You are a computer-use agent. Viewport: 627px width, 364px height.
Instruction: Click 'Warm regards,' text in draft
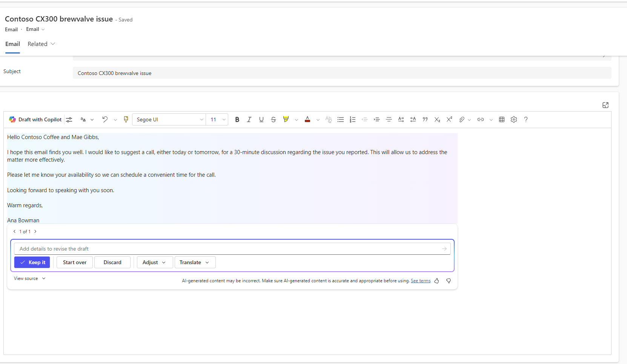[x=25, y=205]
